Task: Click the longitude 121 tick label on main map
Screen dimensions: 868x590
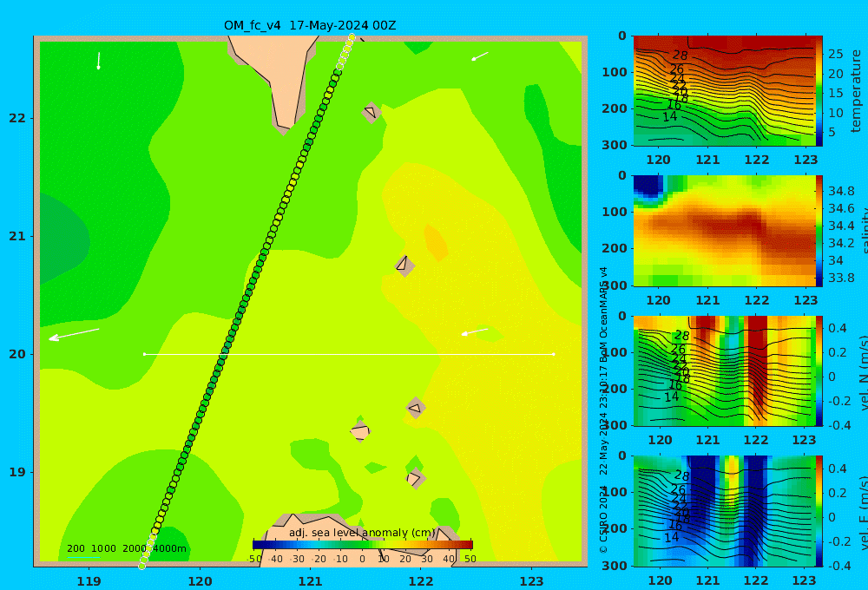Action: point(311,581)
